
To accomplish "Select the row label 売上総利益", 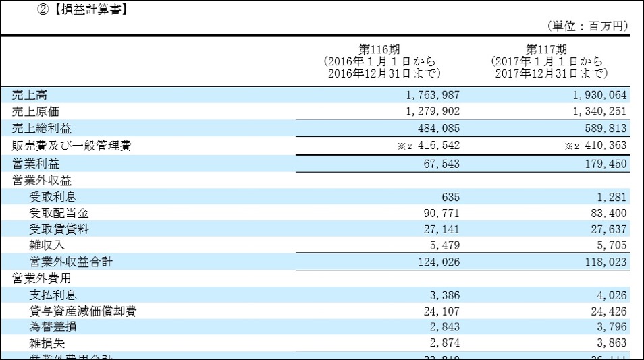I will (41, 128).
